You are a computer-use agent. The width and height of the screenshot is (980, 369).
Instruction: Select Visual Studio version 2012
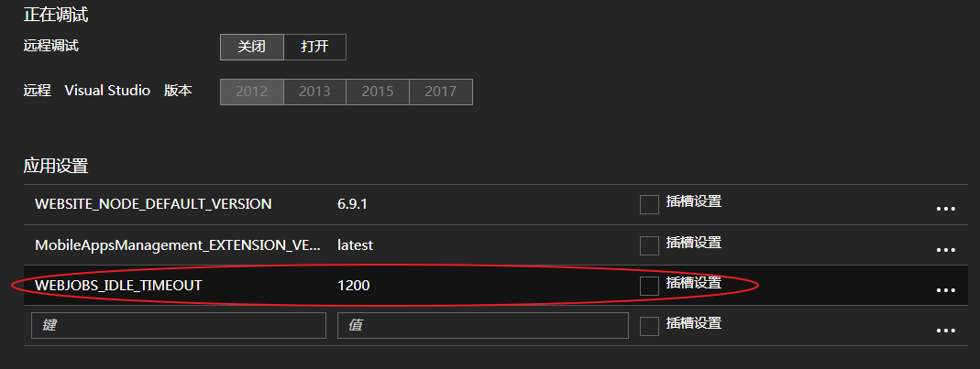pyautogui.click(x=251, y=92)
